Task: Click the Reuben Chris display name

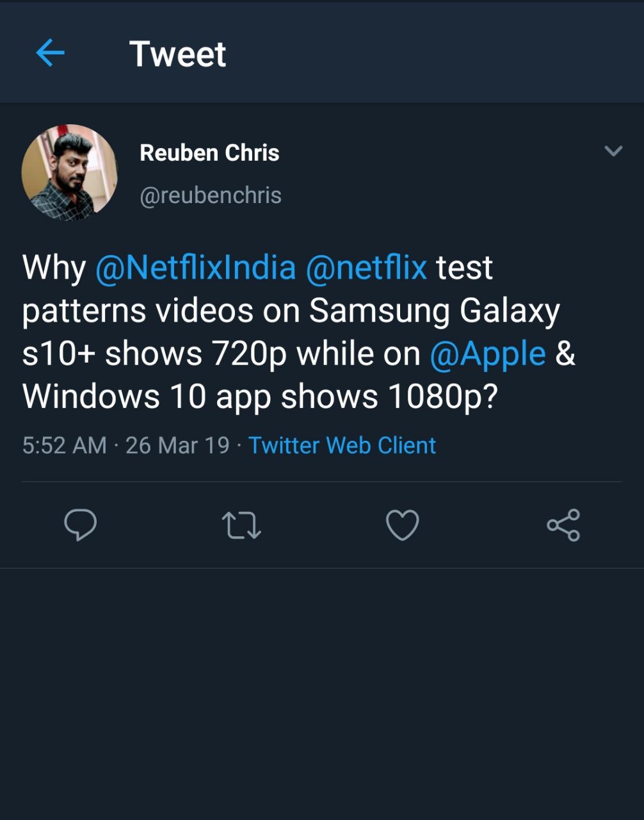Action: (x=209, y=153)
